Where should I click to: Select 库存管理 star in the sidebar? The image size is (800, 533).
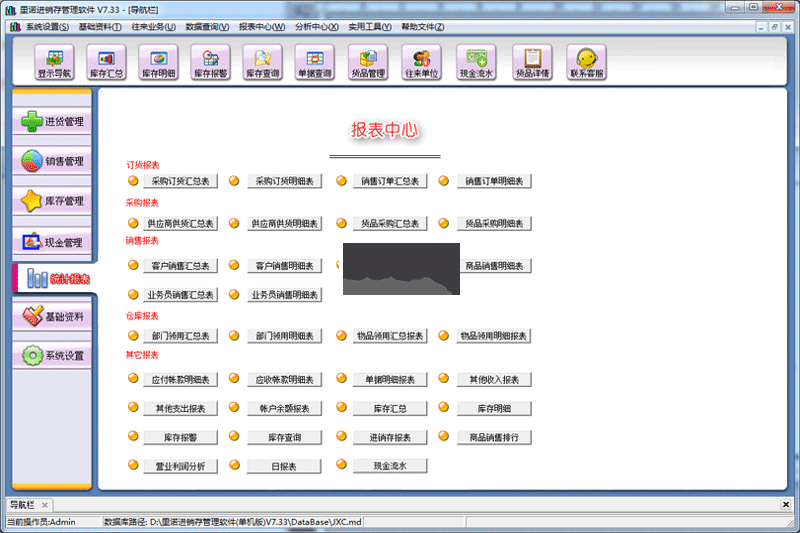tap(52, 201)
